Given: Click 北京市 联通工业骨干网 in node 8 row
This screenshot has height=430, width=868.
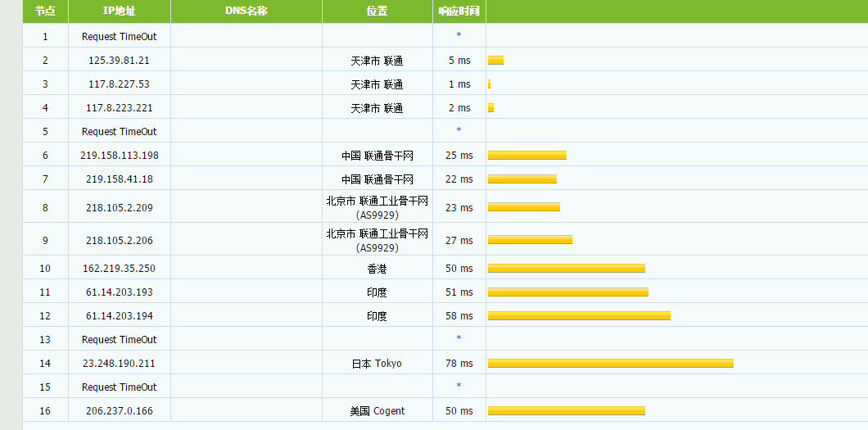Looking at the screenshot, I should pyautogui.click(x=377, y=201).
